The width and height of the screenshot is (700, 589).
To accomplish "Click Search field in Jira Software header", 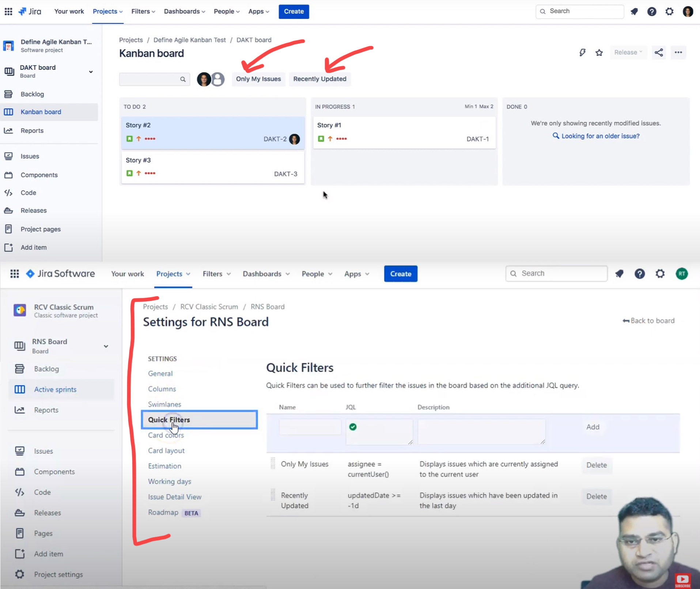I will 556,274.
